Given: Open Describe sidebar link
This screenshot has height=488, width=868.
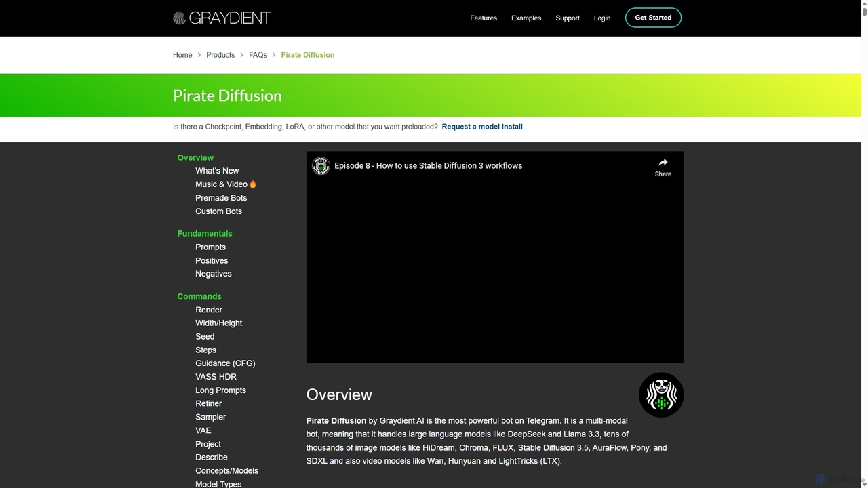Looking at the screenshot, I should 211,457.
